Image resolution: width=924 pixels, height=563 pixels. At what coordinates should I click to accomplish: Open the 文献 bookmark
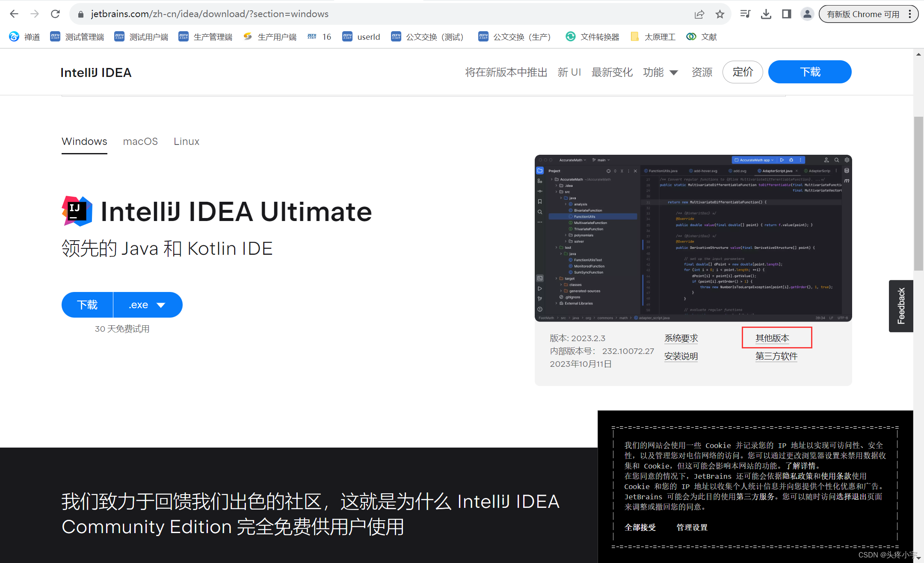click(702, 37)
